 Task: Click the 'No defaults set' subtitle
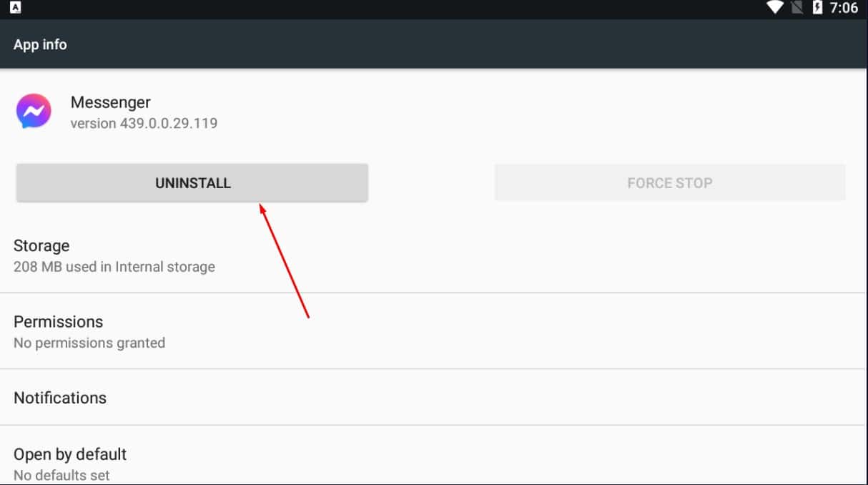[61, 474]
